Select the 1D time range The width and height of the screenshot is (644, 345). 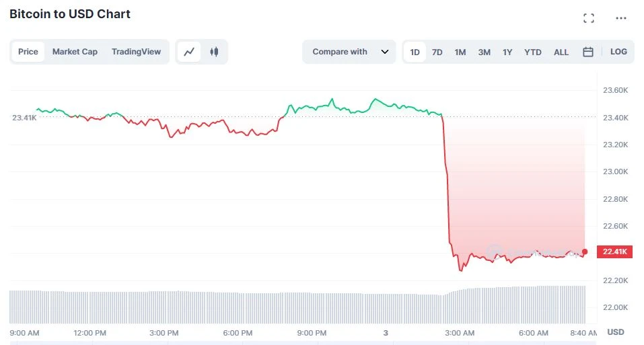click(415, 52)
